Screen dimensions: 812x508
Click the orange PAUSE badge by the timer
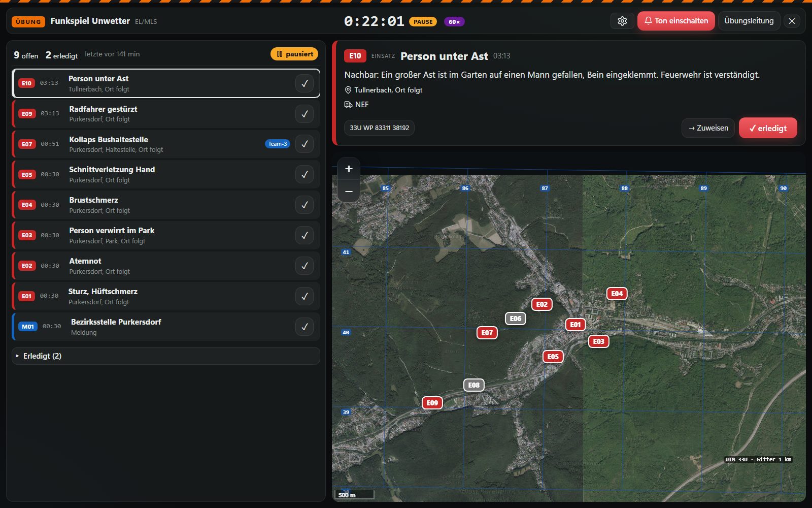(x=423, y=22)
